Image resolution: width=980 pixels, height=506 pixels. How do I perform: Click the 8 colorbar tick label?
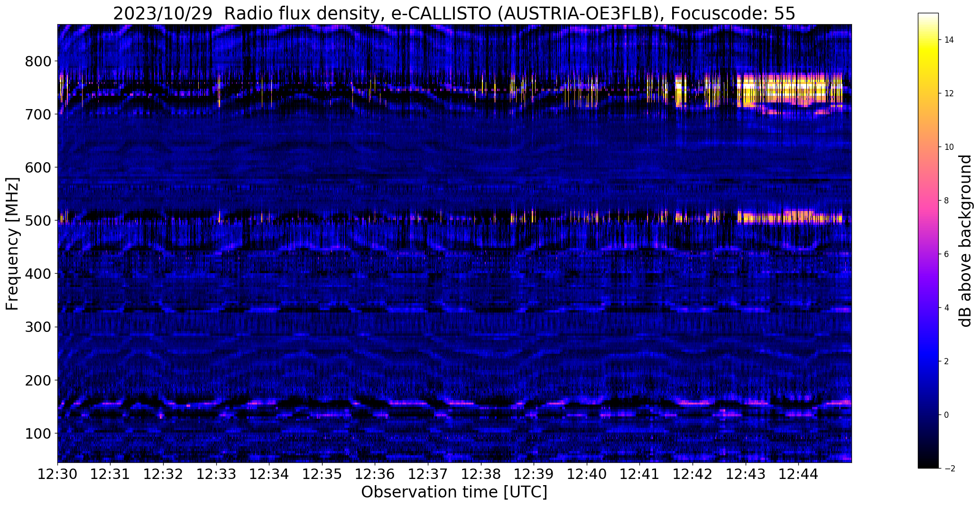[x=947, y=201]
